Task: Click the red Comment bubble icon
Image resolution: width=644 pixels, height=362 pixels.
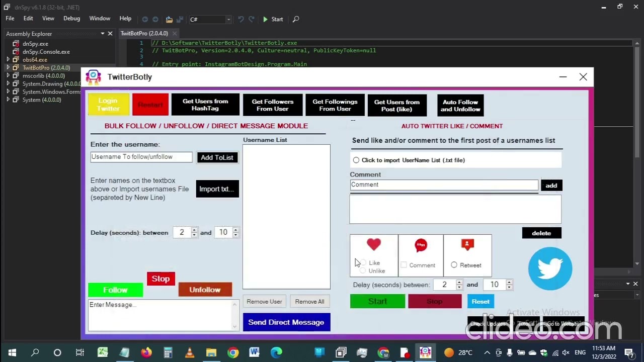Action: [x=421, y=245]
